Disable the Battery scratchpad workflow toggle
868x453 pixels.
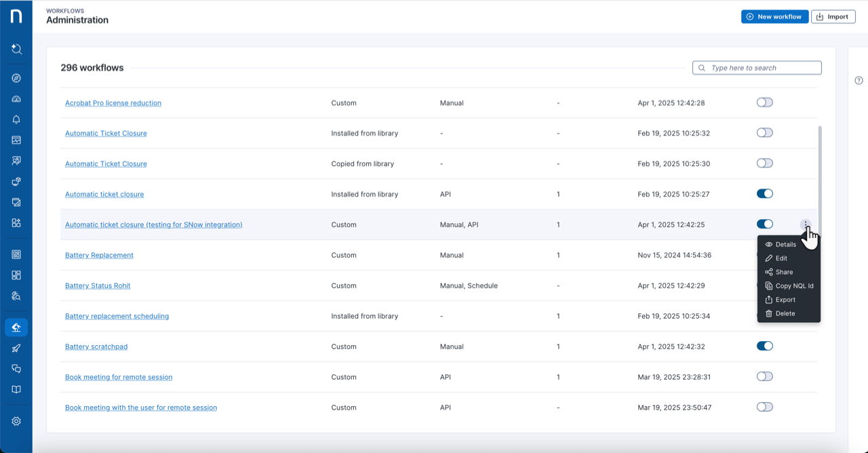[x=764, y=346]
